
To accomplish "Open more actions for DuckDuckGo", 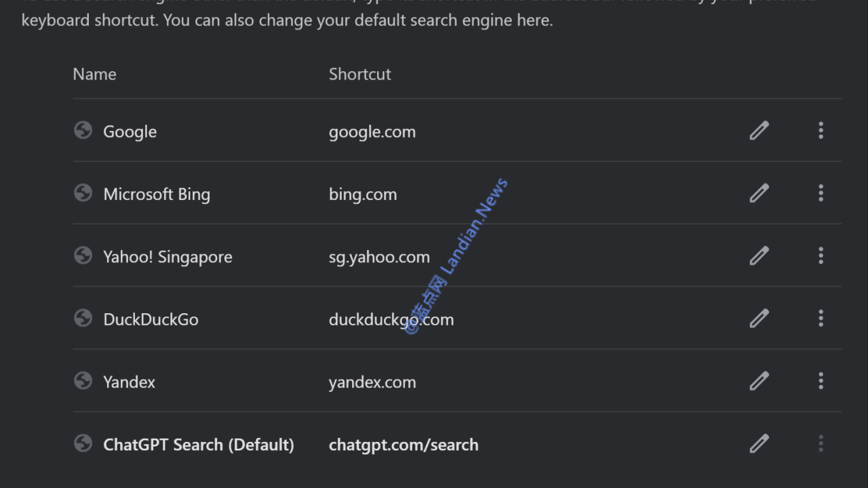I will (821, 318).
